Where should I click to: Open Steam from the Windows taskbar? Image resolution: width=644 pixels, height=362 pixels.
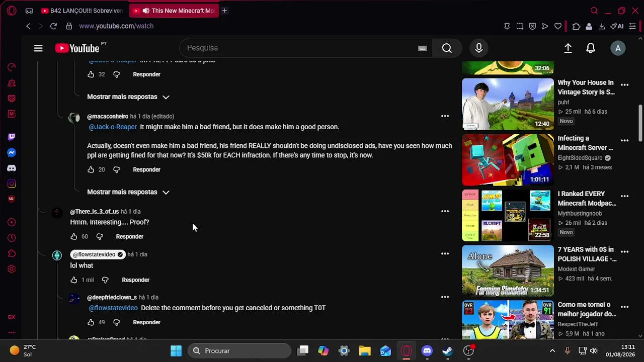click(447, 351)
